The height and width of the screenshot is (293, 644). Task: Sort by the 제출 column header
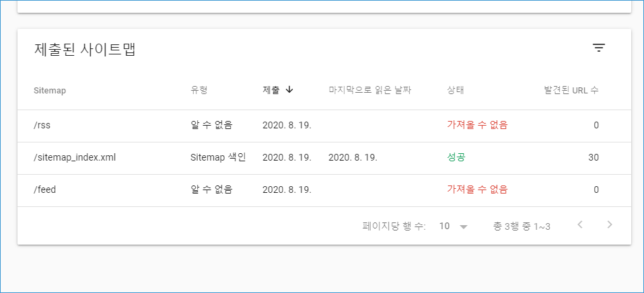(x=271, y=90)
